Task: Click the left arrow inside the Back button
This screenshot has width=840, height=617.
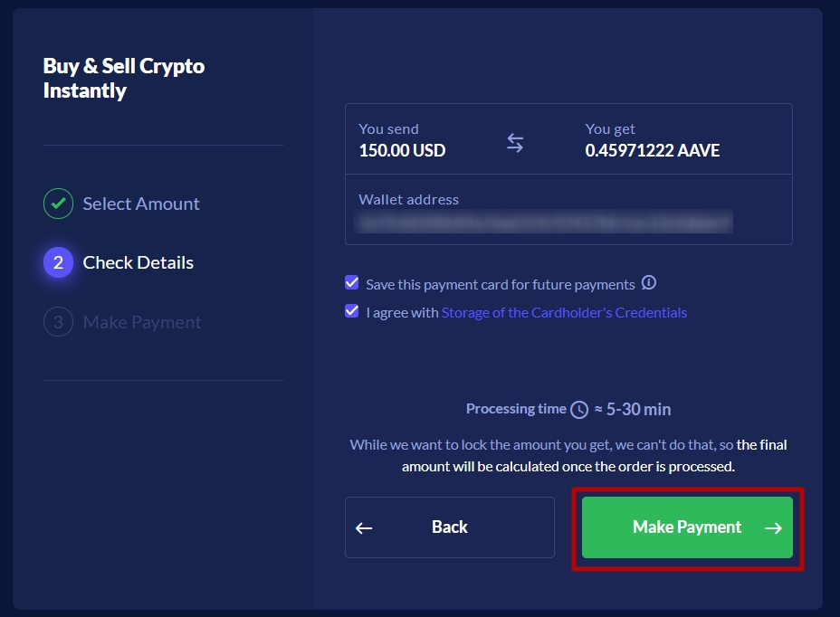Action: click(x=364, y=528)
